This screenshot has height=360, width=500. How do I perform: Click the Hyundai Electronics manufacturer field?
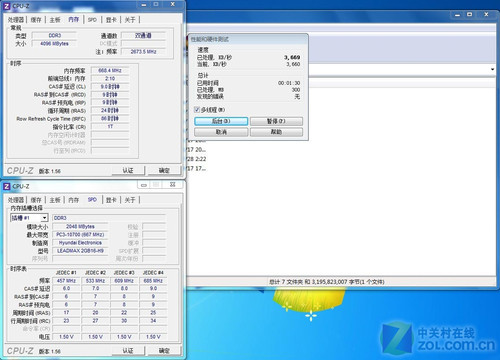pyautogui.click(x=80, y=243)
